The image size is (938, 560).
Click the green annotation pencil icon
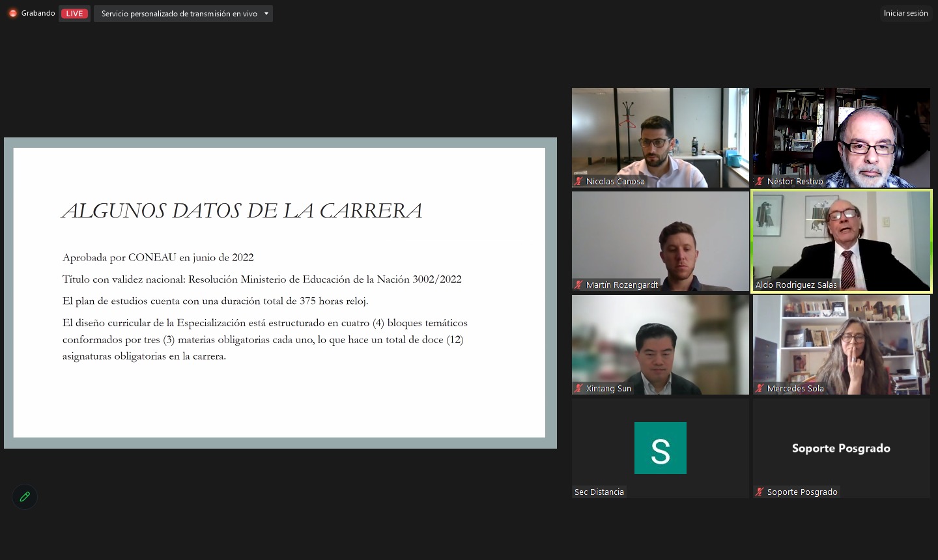point(25,497)
